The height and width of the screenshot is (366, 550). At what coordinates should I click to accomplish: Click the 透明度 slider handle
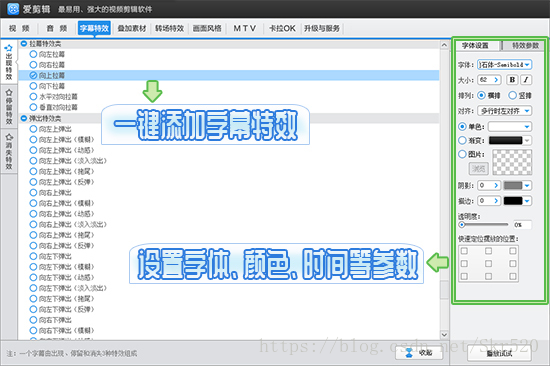point(462,225)
